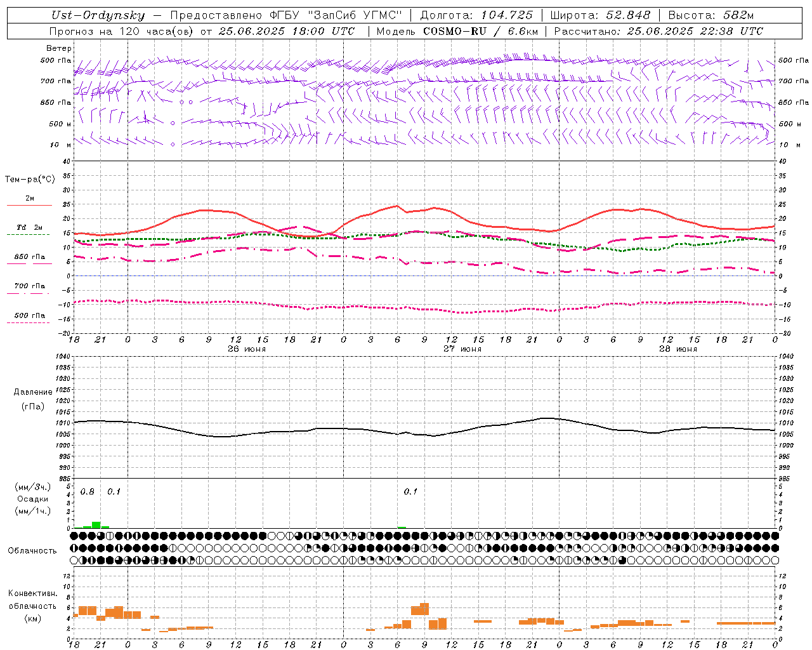The height and width of the screenshot is (650, 812).
Task: Select the 'Долгота: 104.725' longitude value
Action: click(x=476, y=16)
